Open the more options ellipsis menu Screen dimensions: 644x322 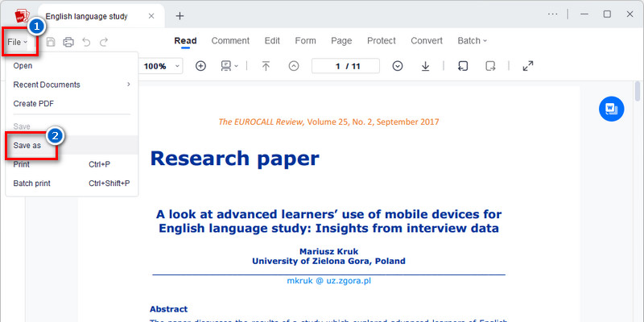(553, 14)
